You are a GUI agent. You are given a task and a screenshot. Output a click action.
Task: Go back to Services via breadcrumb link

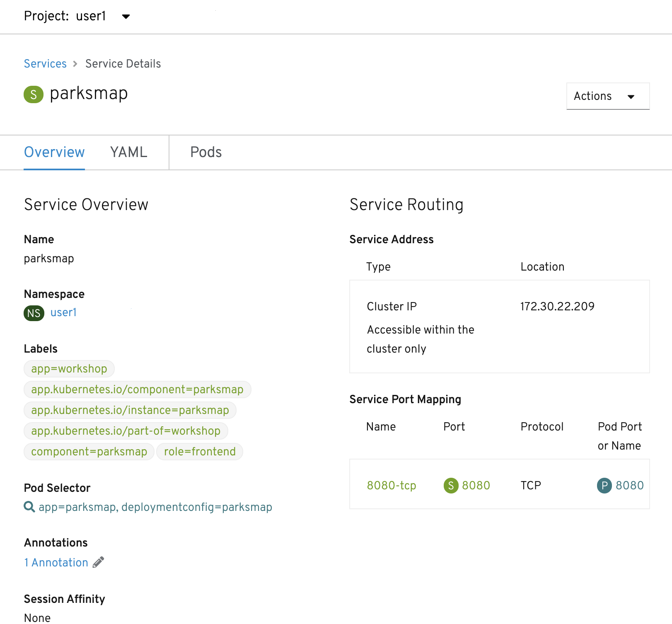click(x=45, y=64)
